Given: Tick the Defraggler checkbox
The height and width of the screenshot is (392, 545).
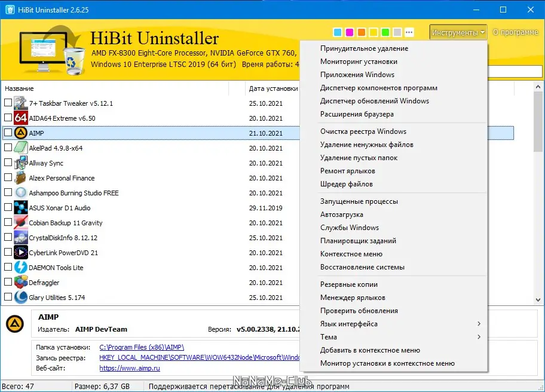Looking at the screenshot, I should (x=8, y=282).
